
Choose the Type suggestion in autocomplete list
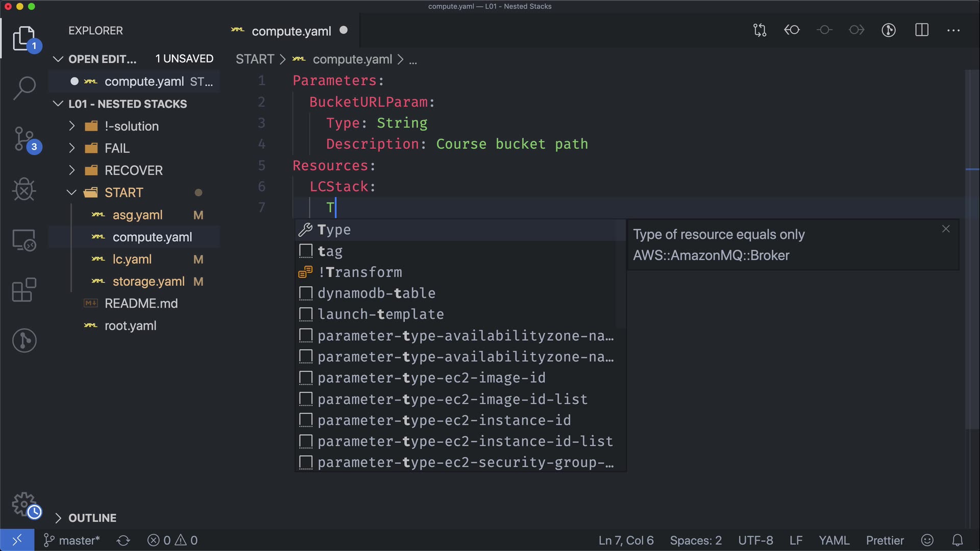(334, 230)
